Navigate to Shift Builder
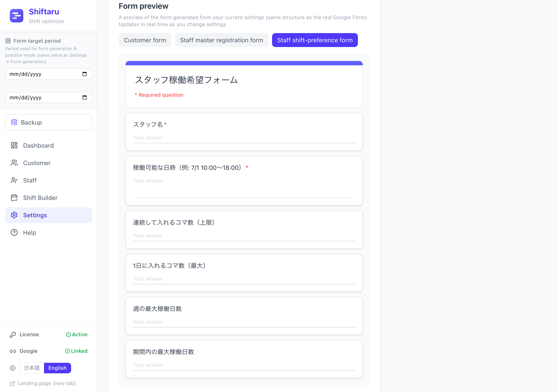The height and width of the screenshot is (392, 558). pyautogui.click(x=49, y=198)
